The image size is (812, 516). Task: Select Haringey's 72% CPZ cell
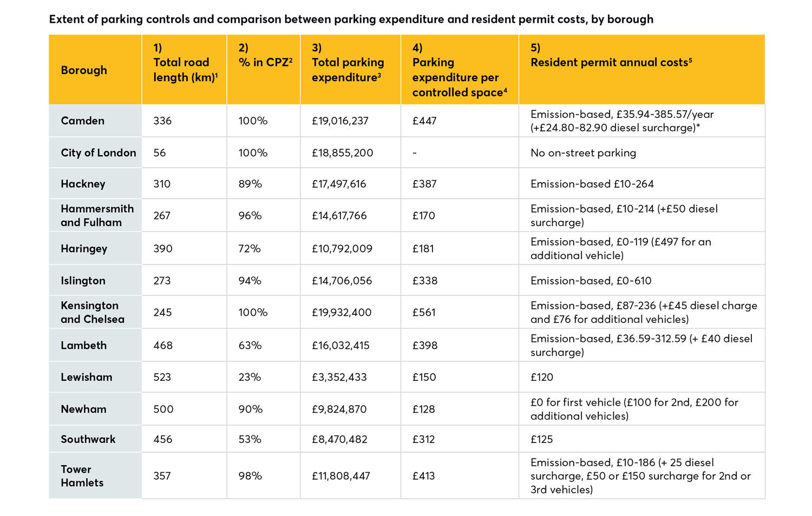pos(250,249)
